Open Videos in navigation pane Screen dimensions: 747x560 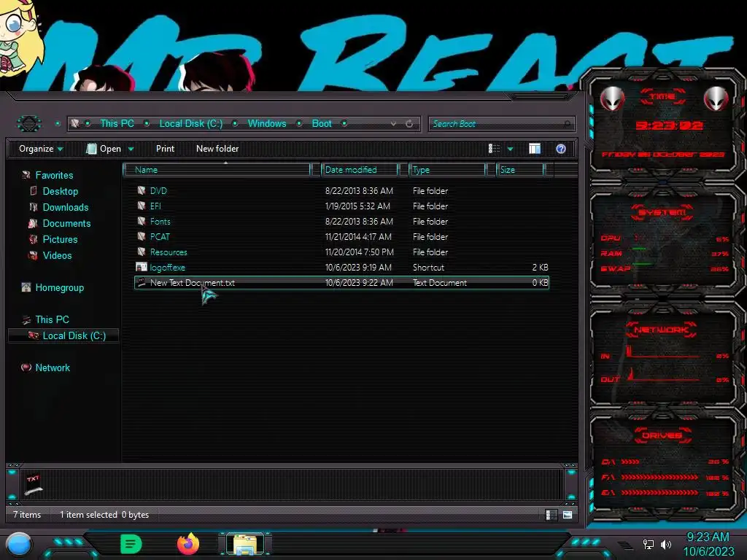(x=57, y=255)
